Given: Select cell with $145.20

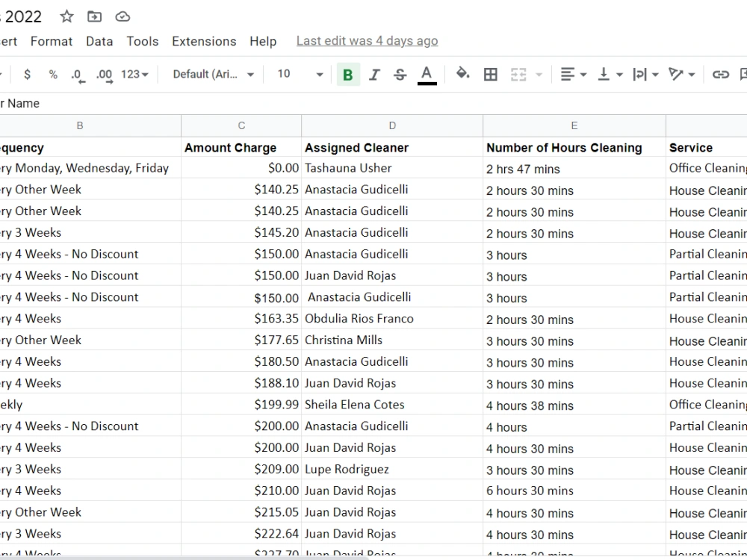Looking at the screenshot, I should pyautogui.click(x=241, y=232).
